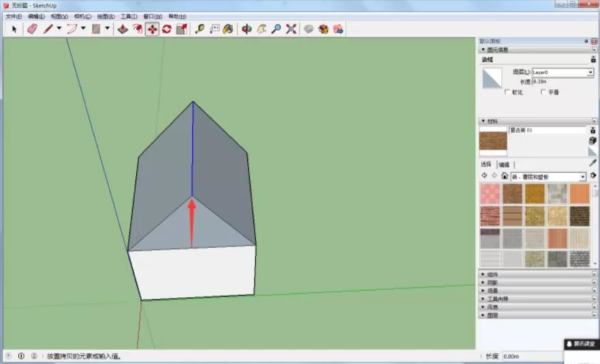The width and height of the screenshot is (600, 364).
Task: Select the Orbit camera tool
Action: 247,29
